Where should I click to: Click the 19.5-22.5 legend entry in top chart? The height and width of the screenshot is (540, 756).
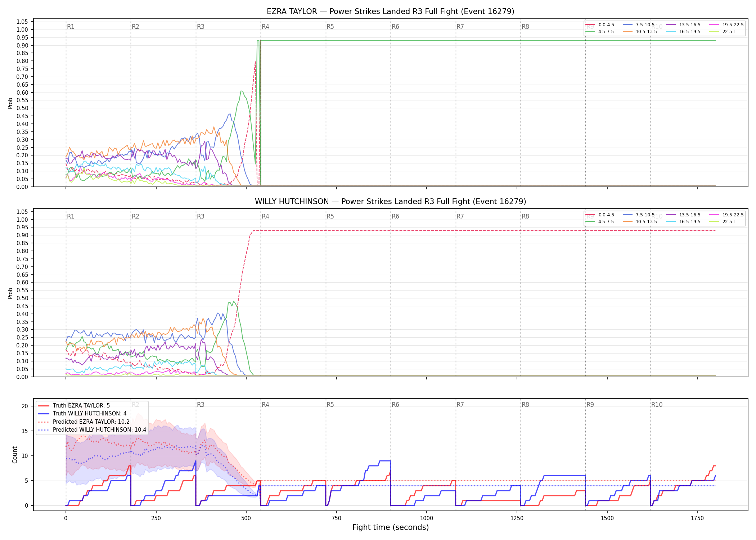click(726, 25)
